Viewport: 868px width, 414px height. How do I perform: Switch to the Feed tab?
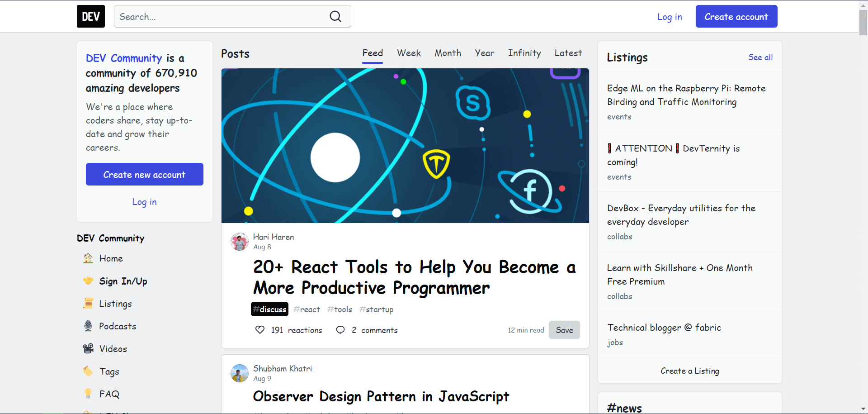(x=373, y=53)
